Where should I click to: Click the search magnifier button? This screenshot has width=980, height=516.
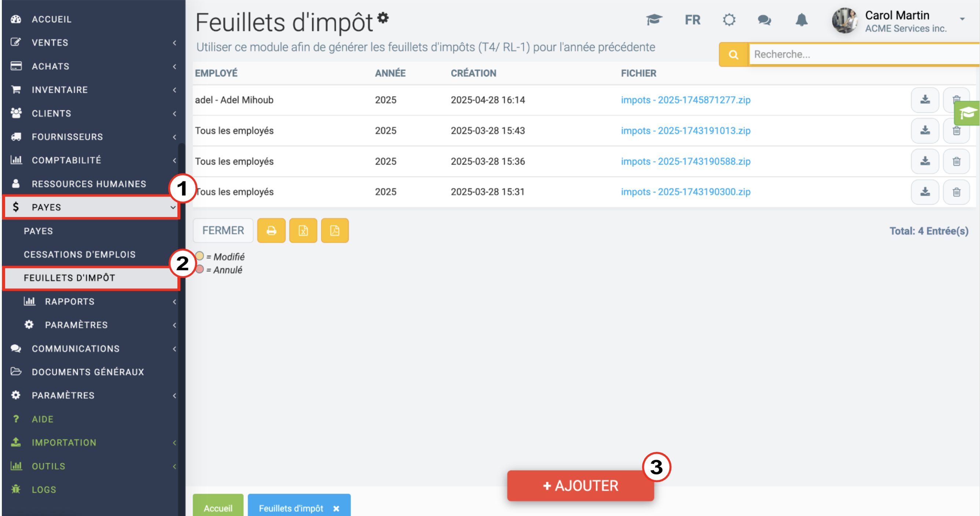coord(733,54)
